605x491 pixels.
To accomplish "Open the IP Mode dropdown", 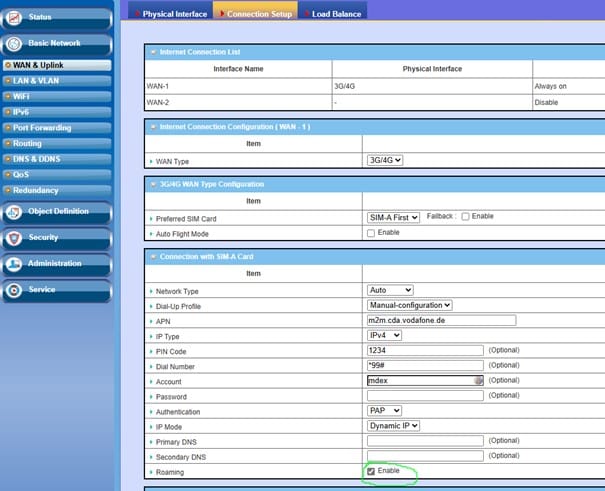I will tap(393, 425).
